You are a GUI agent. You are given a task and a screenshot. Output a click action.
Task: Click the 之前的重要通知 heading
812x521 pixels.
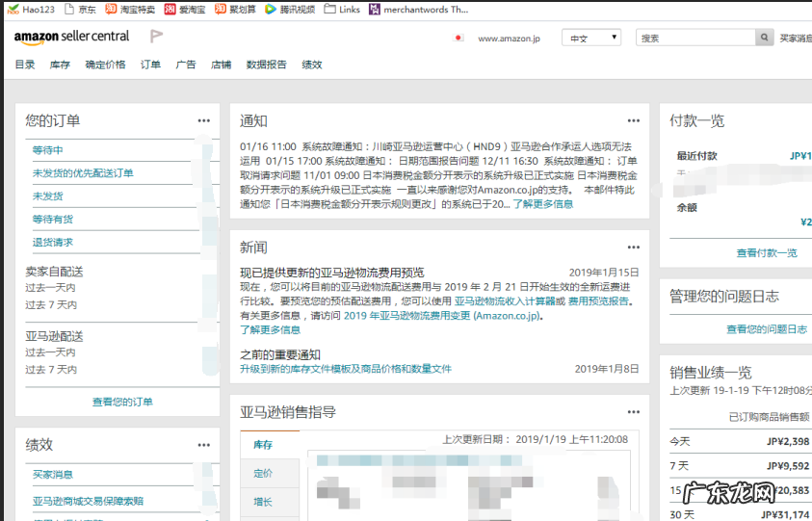(x=280, y=354)
